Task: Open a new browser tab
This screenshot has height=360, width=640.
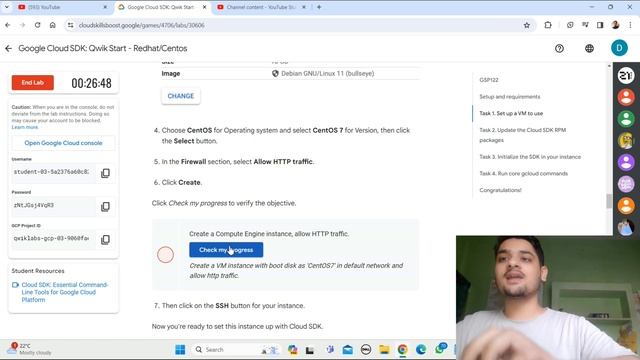Action: (319, 7)
